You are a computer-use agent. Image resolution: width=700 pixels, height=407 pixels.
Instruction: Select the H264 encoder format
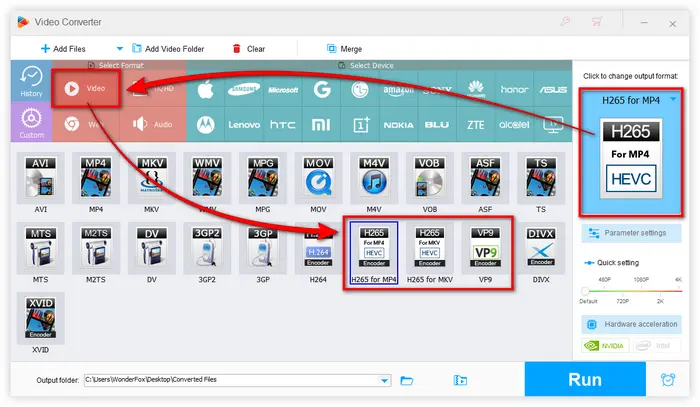click(x=318, y=249)
